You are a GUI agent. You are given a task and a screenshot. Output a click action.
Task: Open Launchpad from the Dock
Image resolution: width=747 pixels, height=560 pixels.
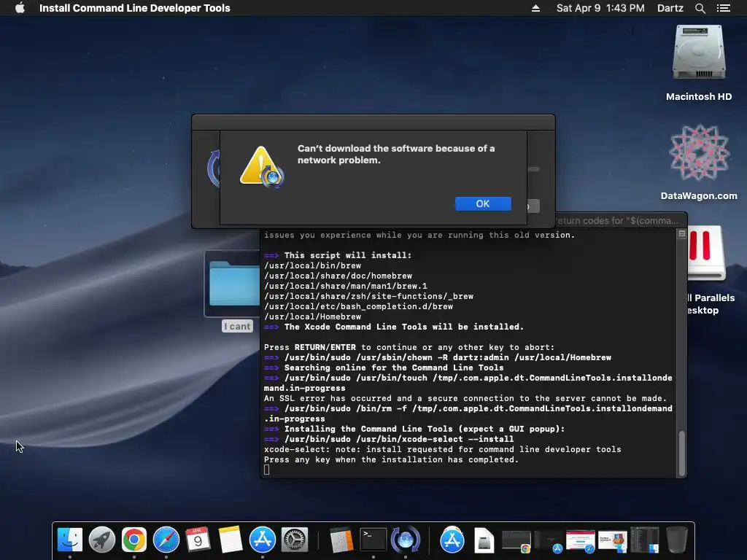point(102,540)
